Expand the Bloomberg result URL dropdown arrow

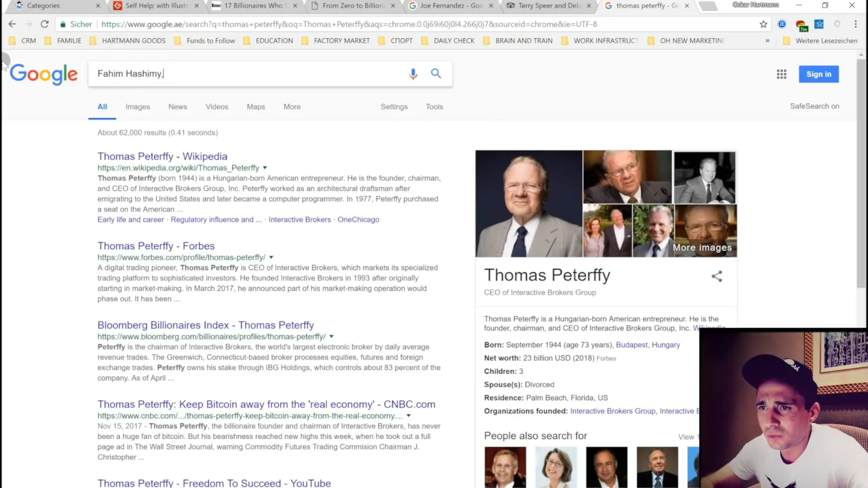click(331, 337)
